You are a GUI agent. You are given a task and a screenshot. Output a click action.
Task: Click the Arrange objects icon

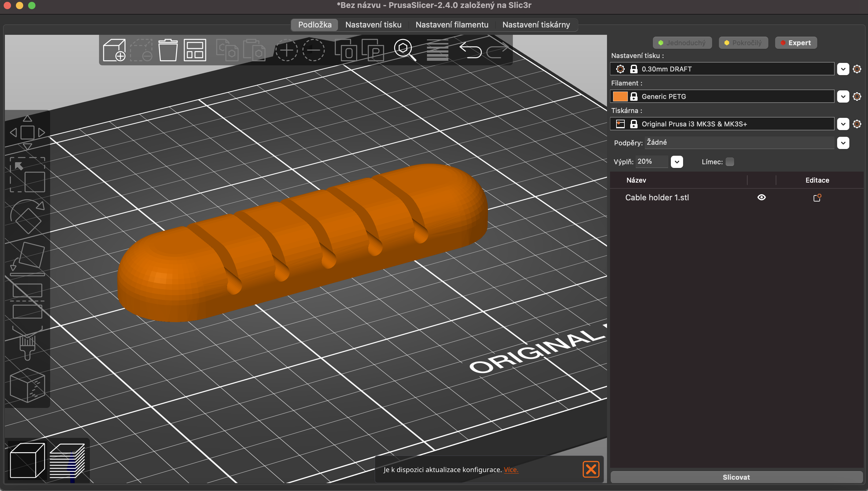[195, 50]
